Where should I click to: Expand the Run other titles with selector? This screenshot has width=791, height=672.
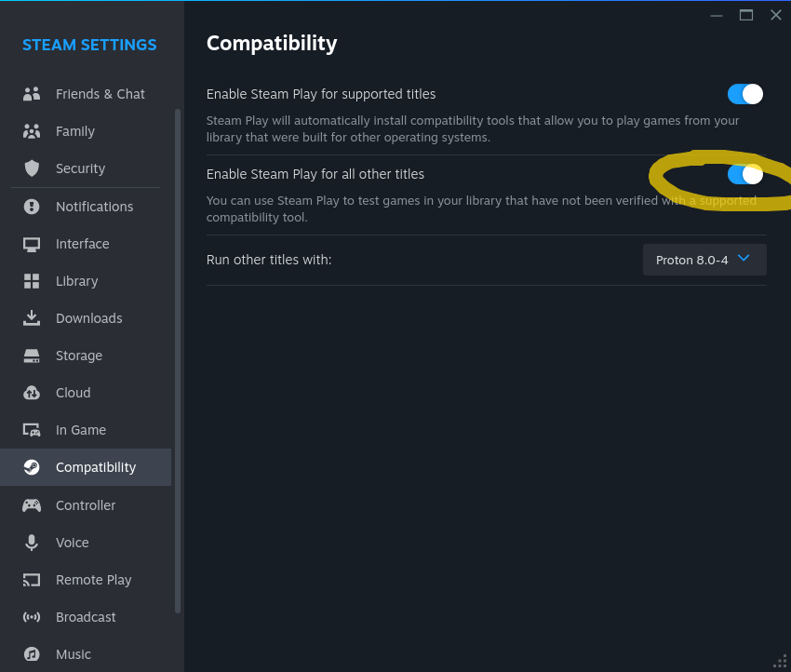point(704,260)
